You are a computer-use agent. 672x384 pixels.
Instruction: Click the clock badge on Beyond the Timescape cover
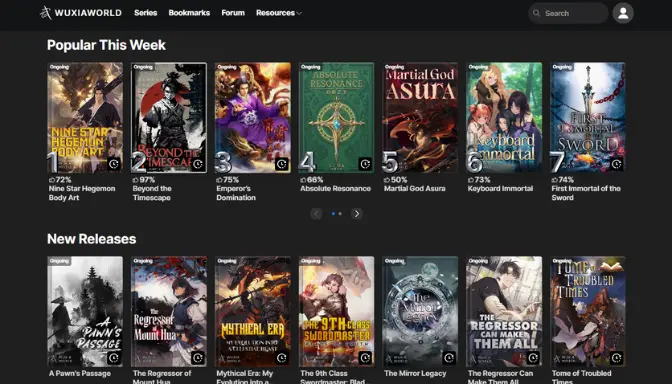(198, 164)
